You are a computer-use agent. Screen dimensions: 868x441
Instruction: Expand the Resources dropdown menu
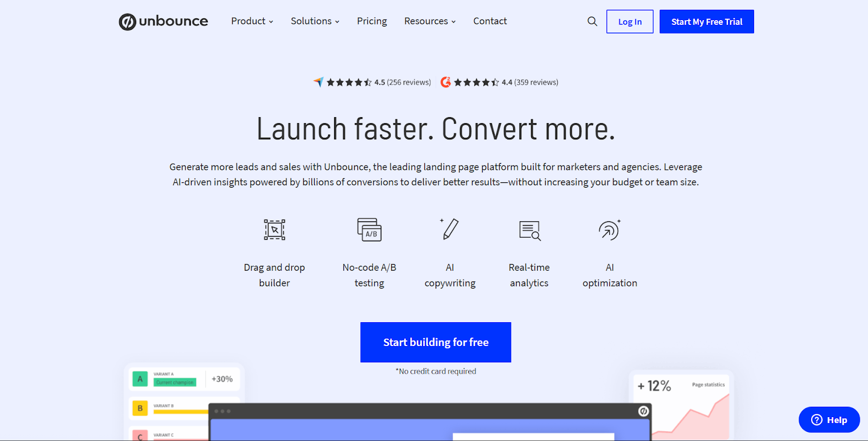point(430,21)
